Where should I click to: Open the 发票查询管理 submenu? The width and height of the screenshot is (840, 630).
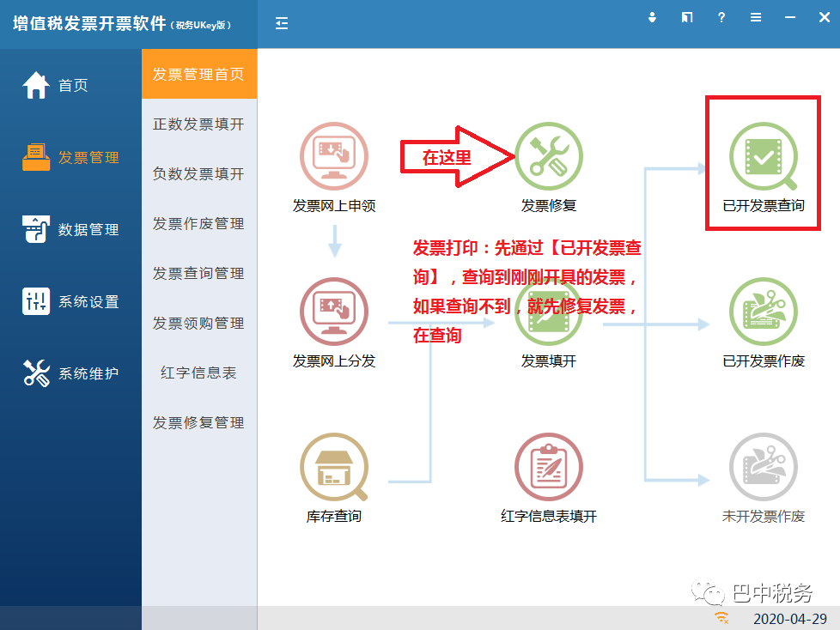pyautogui.click(x=199, y=273)
